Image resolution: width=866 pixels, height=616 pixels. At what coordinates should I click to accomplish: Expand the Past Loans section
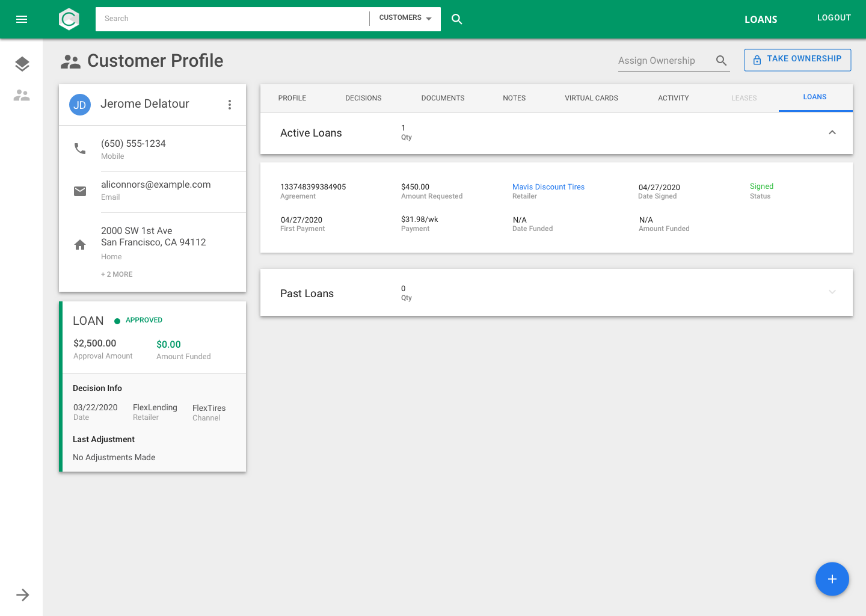click(x=832, y=292)
